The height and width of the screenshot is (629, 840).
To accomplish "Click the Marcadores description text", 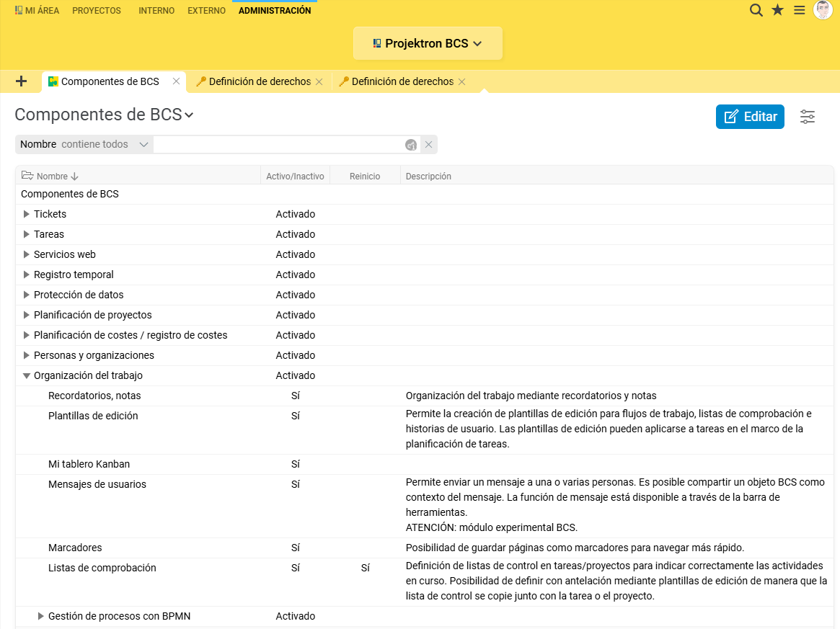I will (x=575, y=548).
